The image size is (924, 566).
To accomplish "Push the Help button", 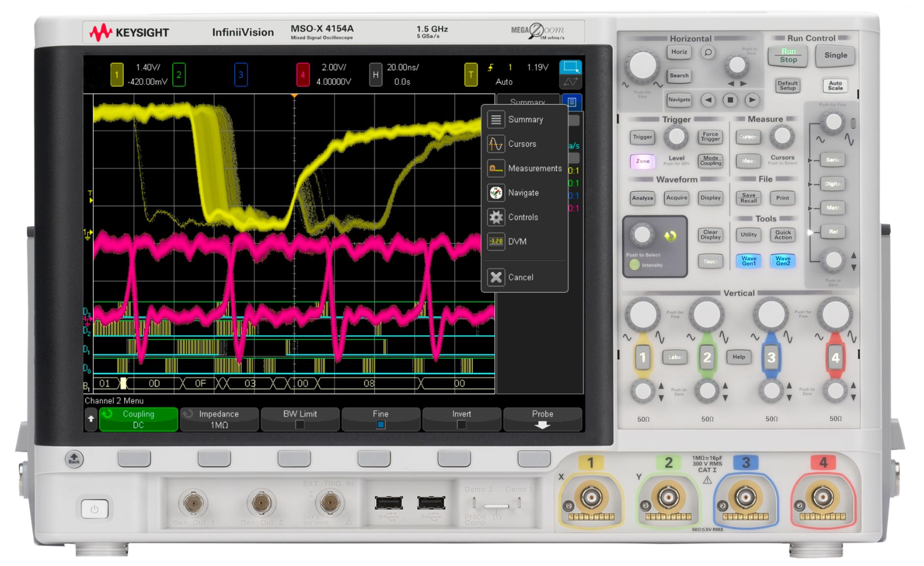I will point(739,357).
